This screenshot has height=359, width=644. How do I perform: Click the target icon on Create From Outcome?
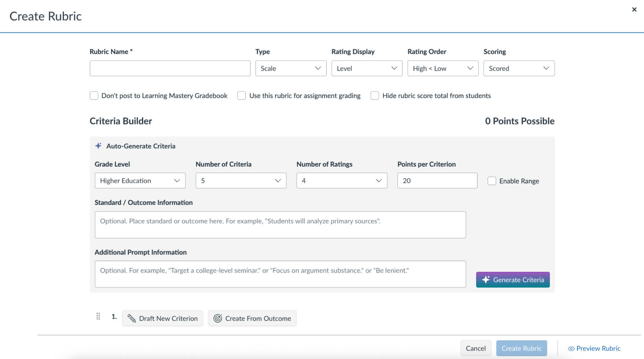[x=218, y=318]
